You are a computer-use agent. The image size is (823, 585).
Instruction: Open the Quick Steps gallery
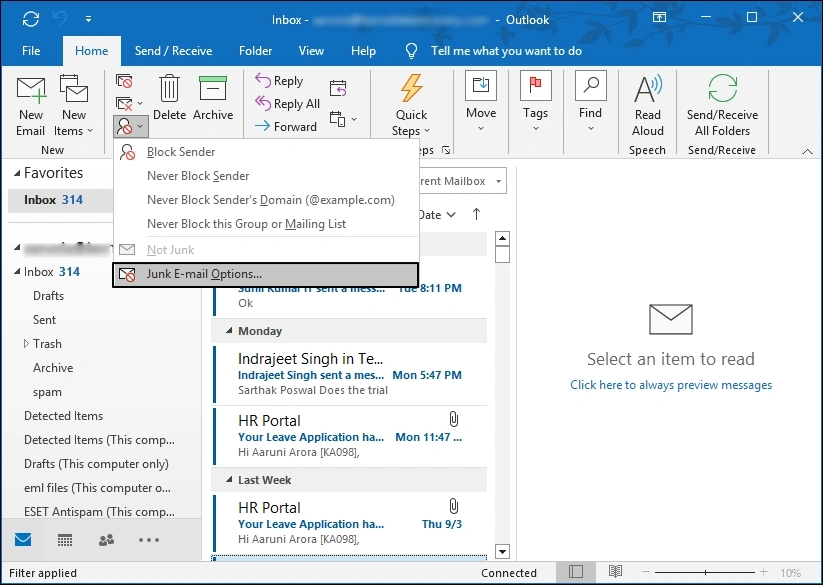(x=412, y=107)
